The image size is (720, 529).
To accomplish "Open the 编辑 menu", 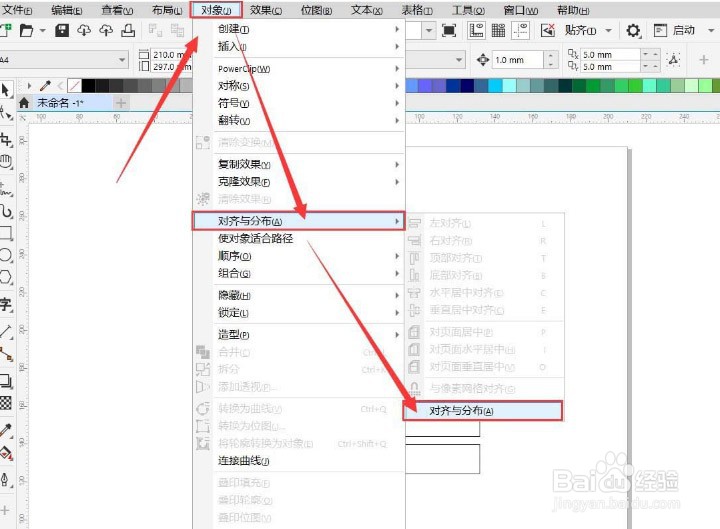I will coord(67,10).
